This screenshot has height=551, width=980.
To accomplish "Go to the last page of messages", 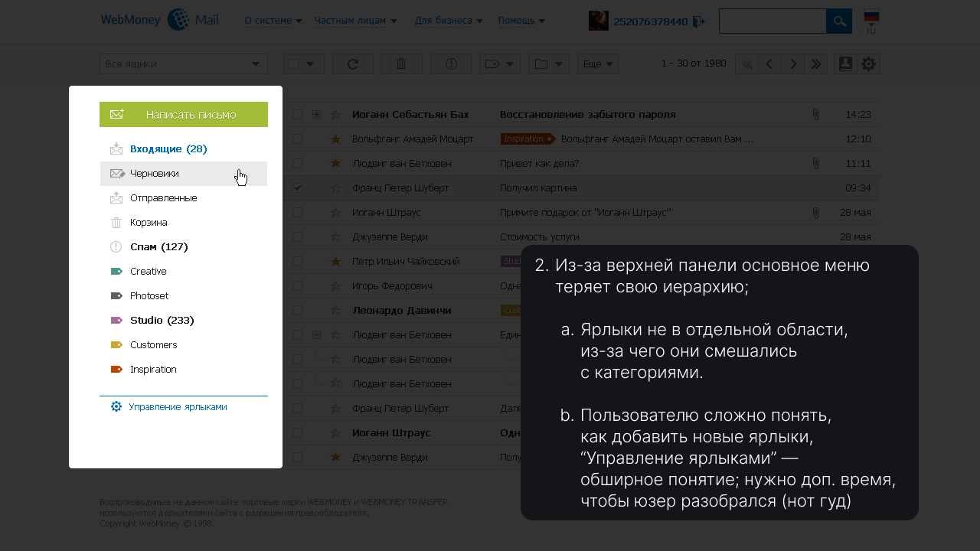I will [x=815, y=64].
